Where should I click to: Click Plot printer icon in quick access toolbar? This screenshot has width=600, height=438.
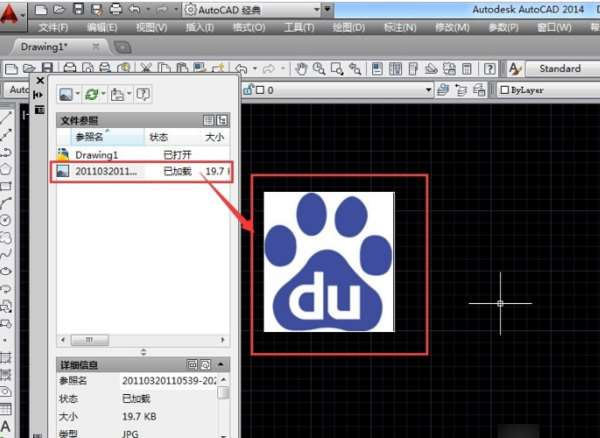coord(116,10)
